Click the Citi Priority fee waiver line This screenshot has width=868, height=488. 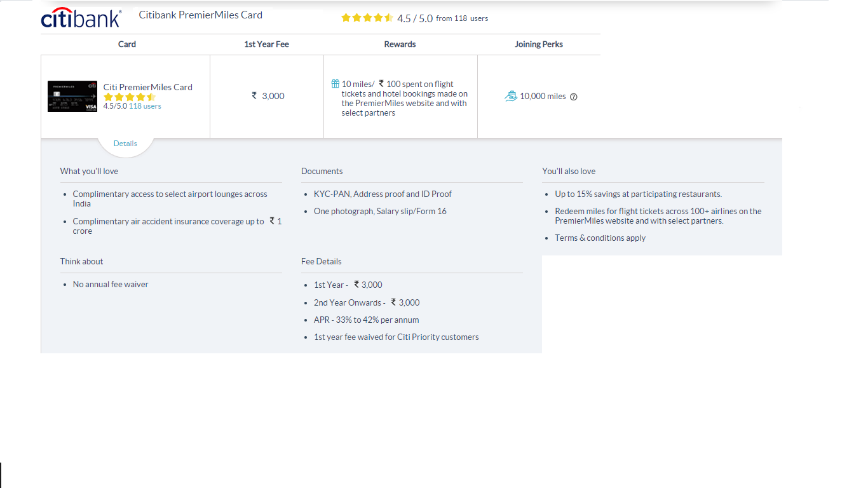(397, 337)
